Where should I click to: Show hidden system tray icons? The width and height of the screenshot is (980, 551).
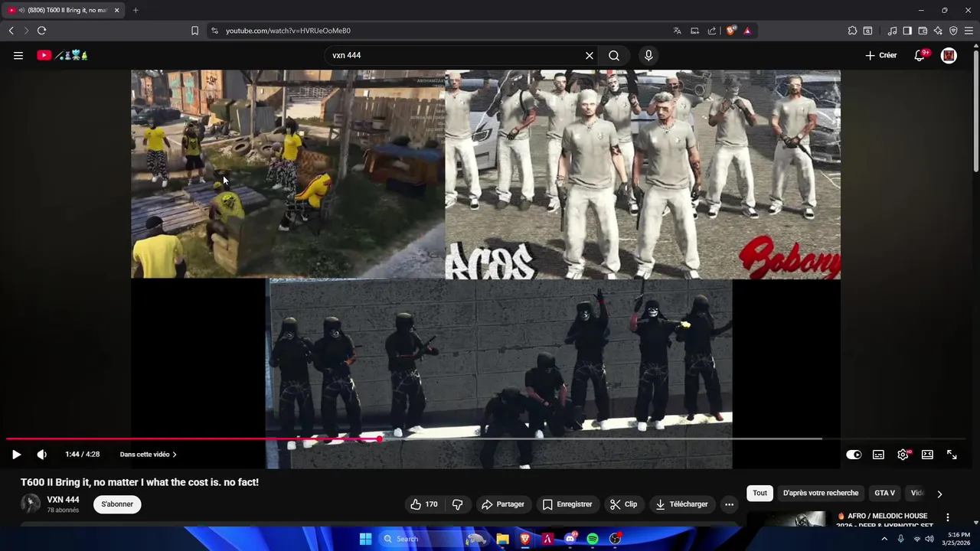(884, 539)
